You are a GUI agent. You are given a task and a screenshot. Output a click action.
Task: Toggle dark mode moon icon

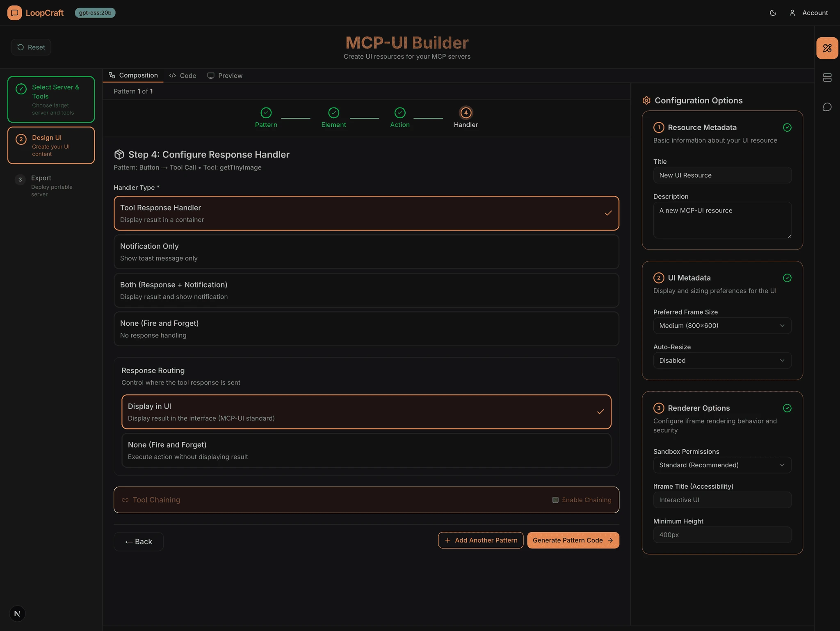pyautogui.click(x=773, y=13)
